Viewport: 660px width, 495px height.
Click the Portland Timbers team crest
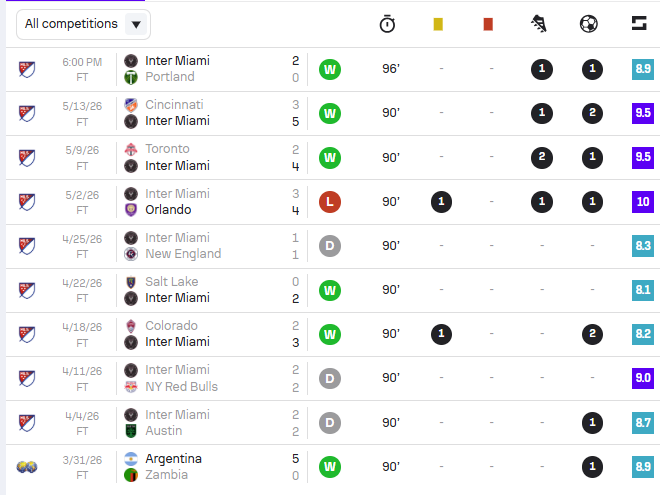[131, 77]
